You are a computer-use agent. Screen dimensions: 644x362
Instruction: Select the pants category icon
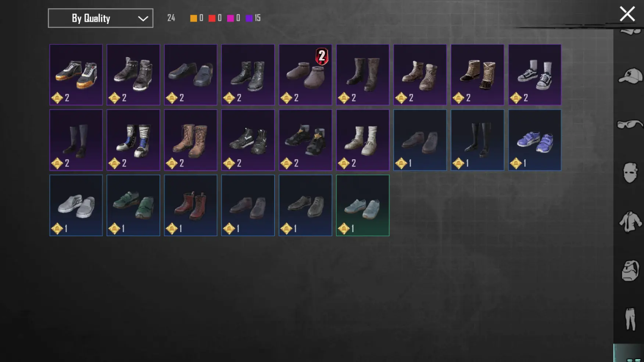[630, 319]
